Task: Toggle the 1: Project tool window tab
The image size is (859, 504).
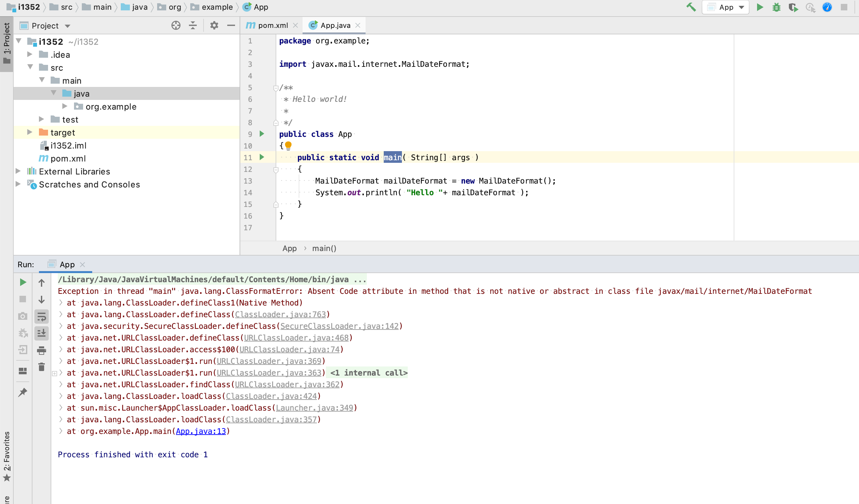Action: pyautogui.click(x=6, y=43)
